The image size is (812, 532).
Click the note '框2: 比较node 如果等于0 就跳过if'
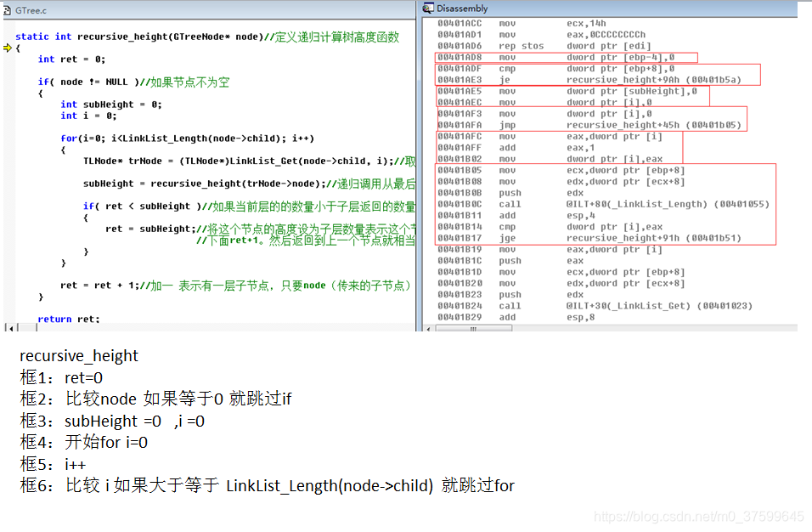pos(156,399)
